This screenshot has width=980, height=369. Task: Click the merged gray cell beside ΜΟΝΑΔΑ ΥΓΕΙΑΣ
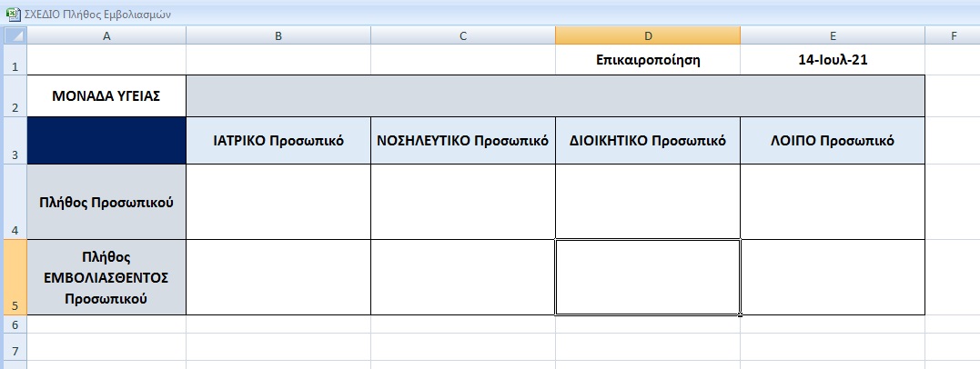click(555, 96)
